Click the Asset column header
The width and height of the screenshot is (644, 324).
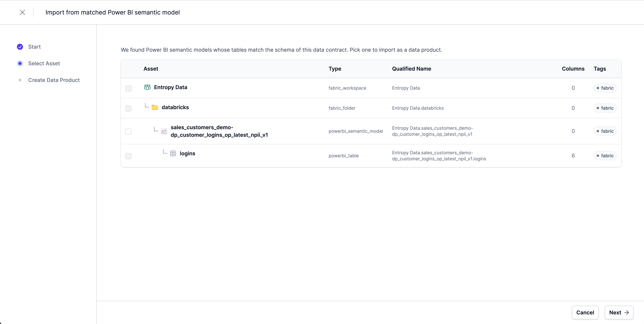pos(151,69)
